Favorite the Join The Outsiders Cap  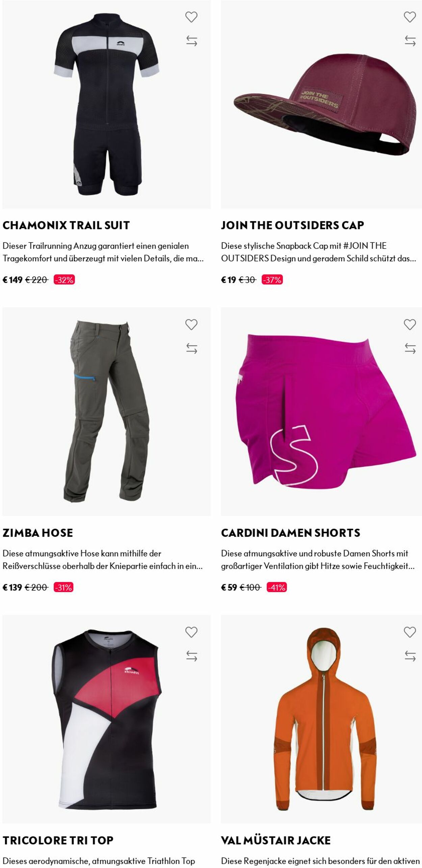pos(410,17)
